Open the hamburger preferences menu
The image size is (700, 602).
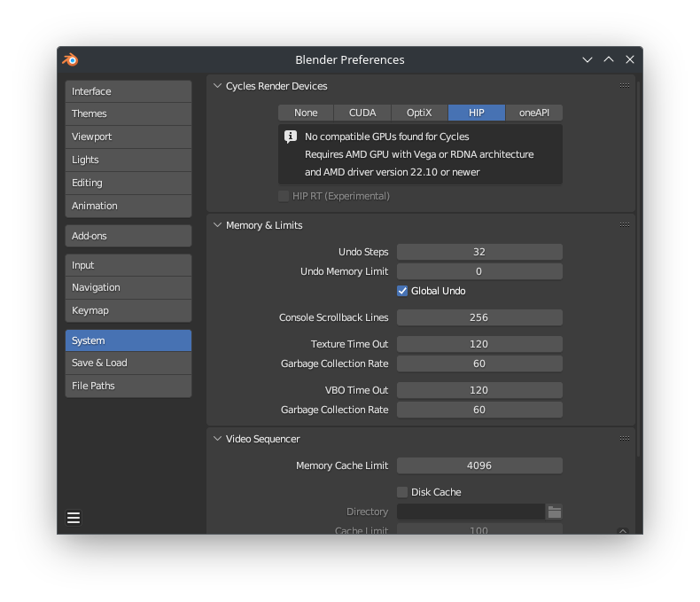[74, 518]
